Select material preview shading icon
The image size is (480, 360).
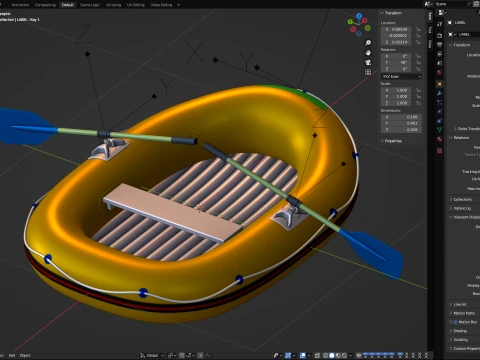(338, 355)
